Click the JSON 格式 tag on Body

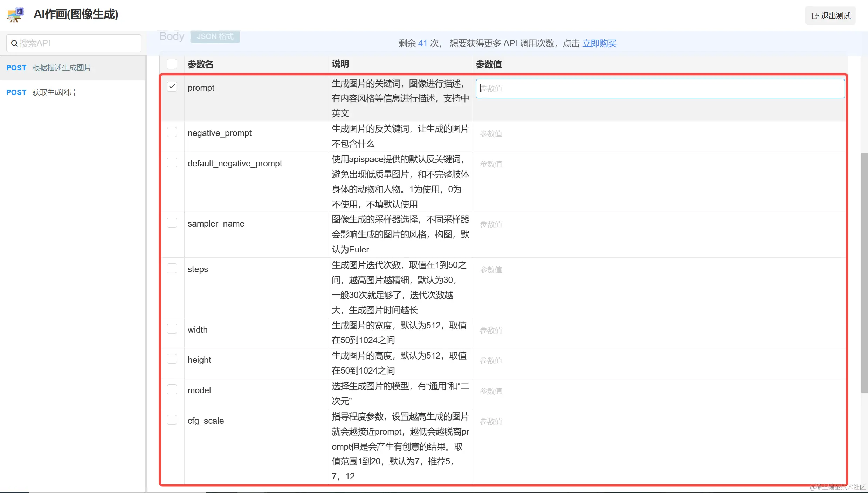(x=215, y=36)
